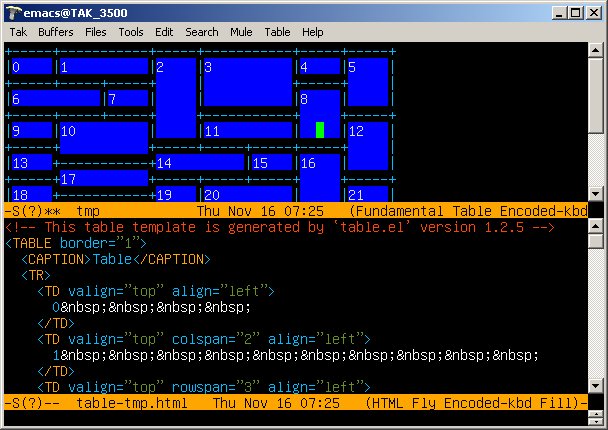Open the Files menu
608x430 pixels.
click(96, 32)
